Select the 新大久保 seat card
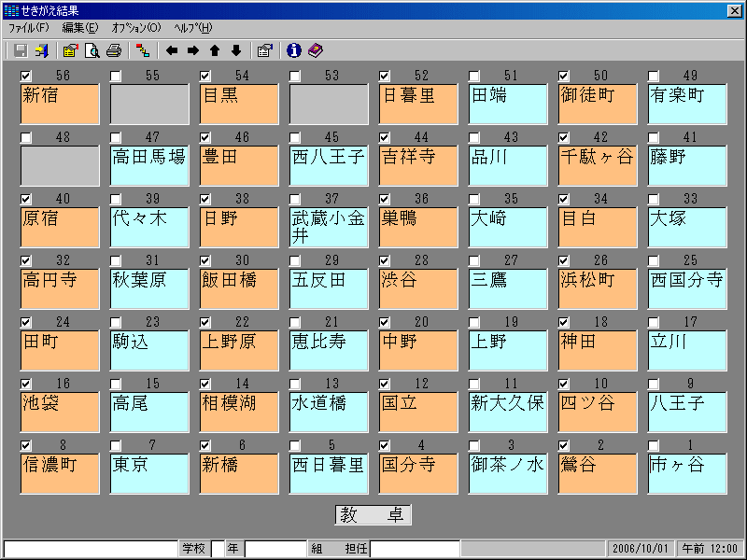The height and width of the screenshot is (560, 747). tap(508, 412)
